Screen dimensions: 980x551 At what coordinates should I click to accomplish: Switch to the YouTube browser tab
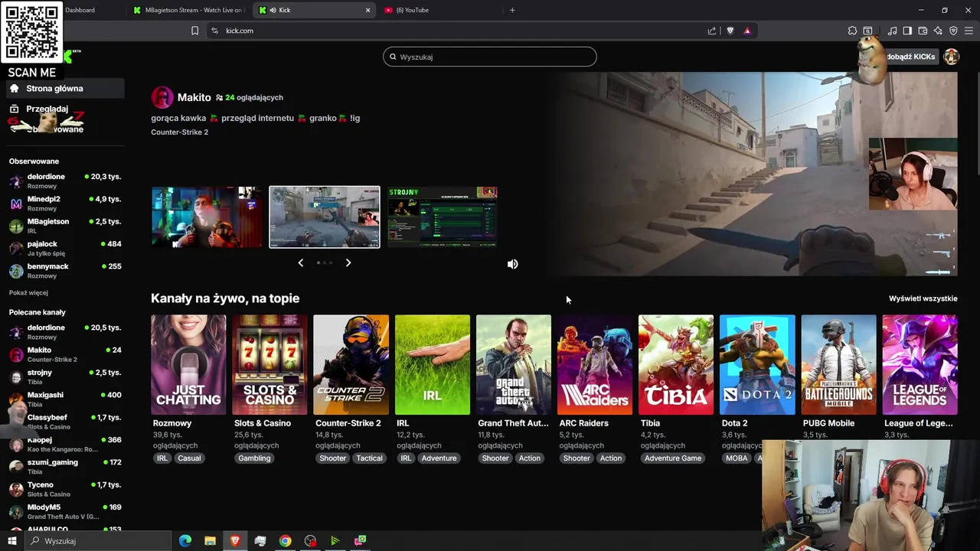click(439, 10)
